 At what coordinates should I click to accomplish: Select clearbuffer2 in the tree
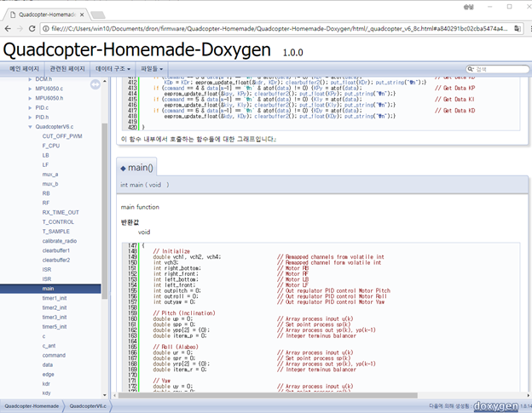point(56,260)
